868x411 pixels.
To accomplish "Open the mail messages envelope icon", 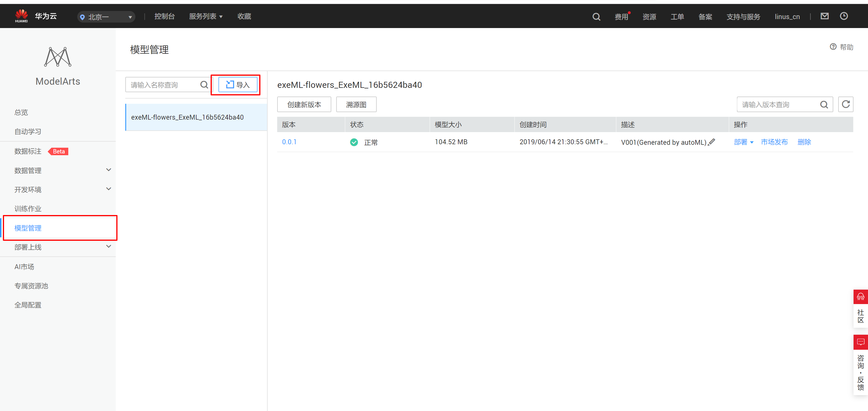I will click(824, 16).
